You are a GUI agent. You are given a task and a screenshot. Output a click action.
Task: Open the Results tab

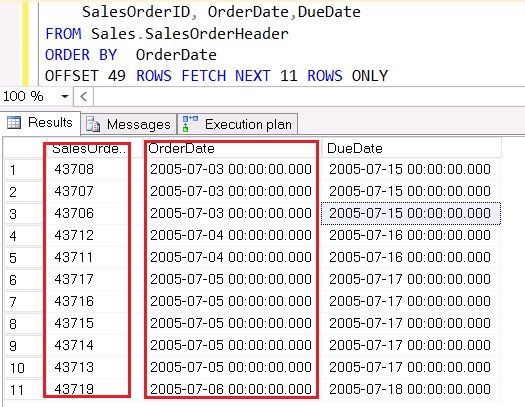click(x=40, y=123)
